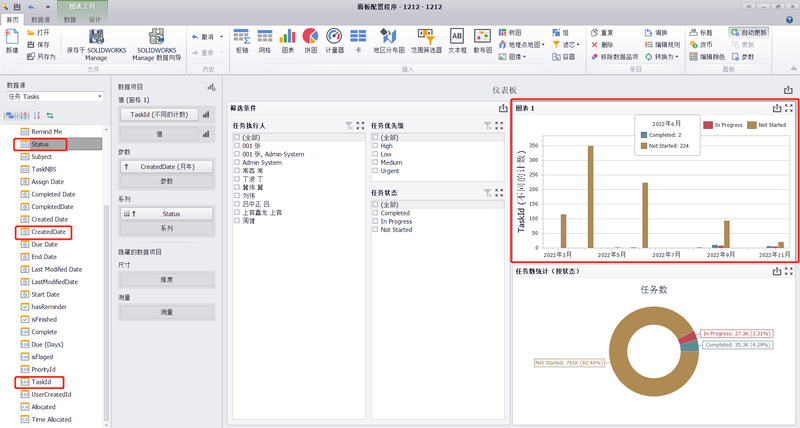
Task: Check the High priority checkbox
Action: click(x=375, y=145)
